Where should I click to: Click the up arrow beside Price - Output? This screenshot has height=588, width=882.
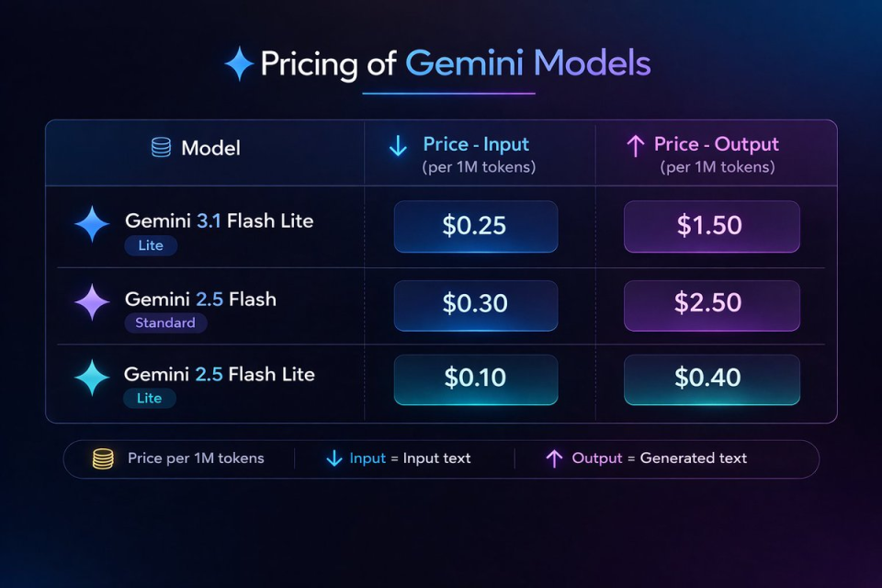pos(635,145)
